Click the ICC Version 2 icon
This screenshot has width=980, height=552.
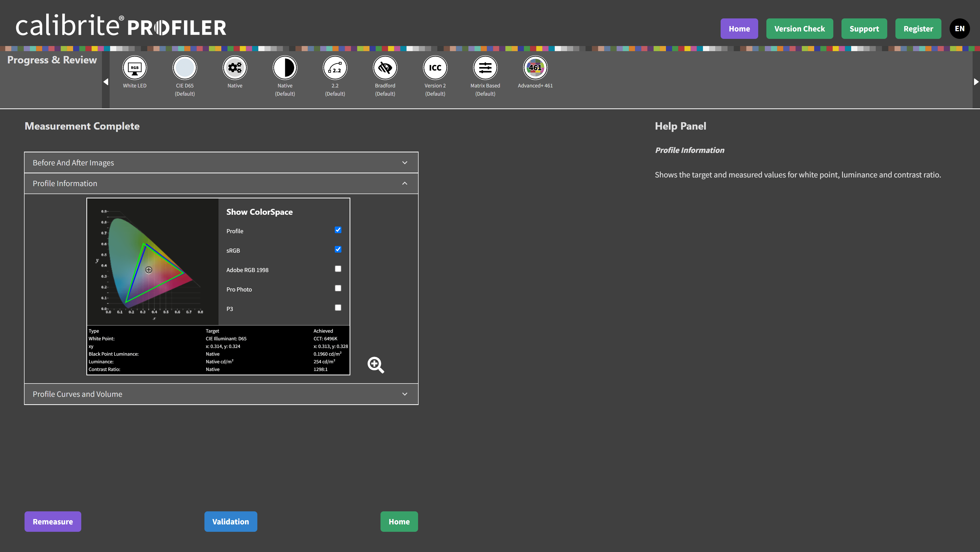click(x=435, y=68)
